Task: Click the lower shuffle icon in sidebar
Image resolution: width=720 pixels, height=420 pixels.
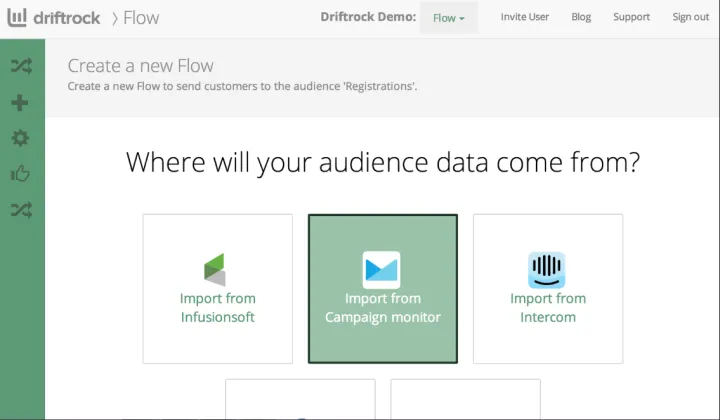Action: [22, 210]
